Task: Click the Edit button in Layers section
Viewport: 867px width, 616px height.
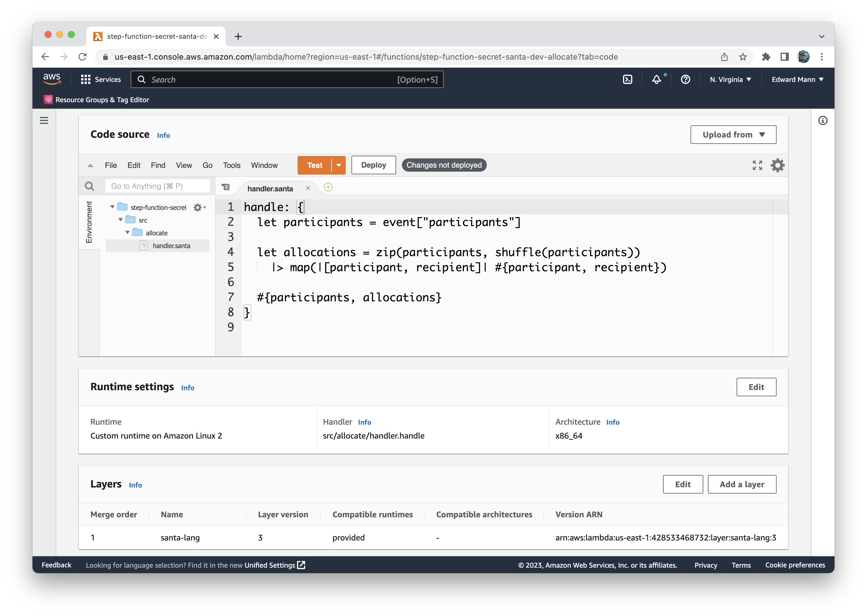Action: pos(682,484)
